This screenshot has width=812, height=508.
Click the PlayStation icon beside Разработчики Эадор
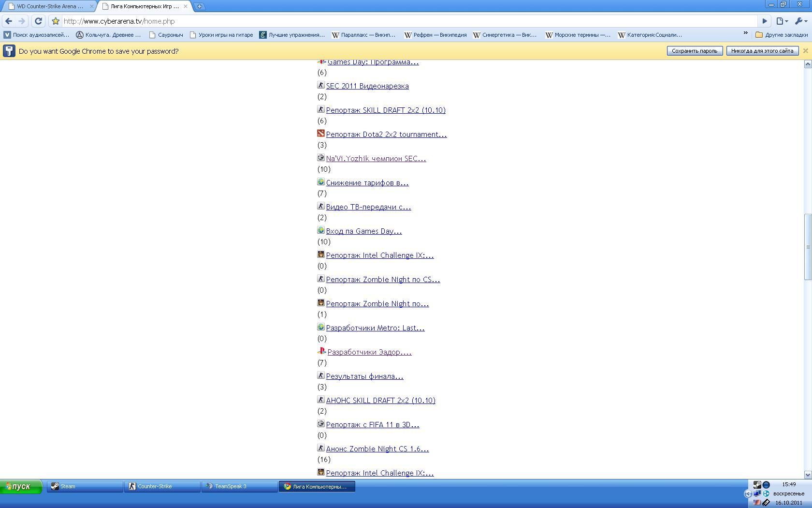click(x=322, y=351)
